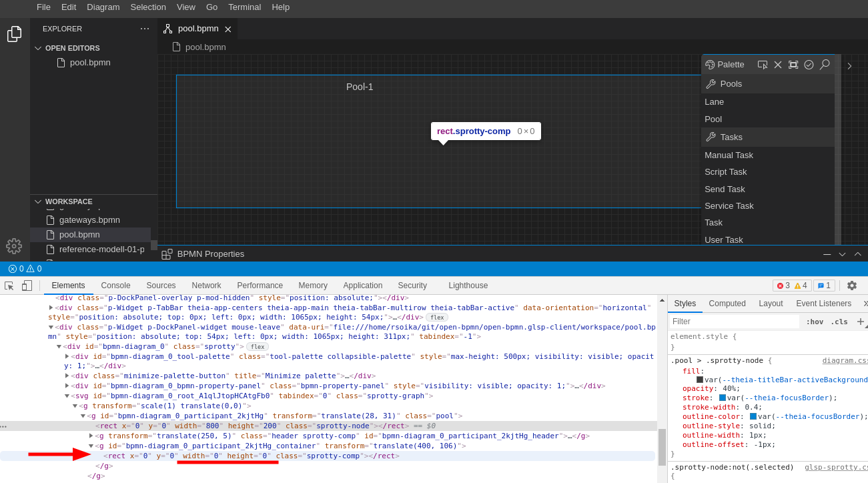Expand BPMN Properties panel up chevron
The height and width of the screenshot is (483, 868).
[858, 254]
